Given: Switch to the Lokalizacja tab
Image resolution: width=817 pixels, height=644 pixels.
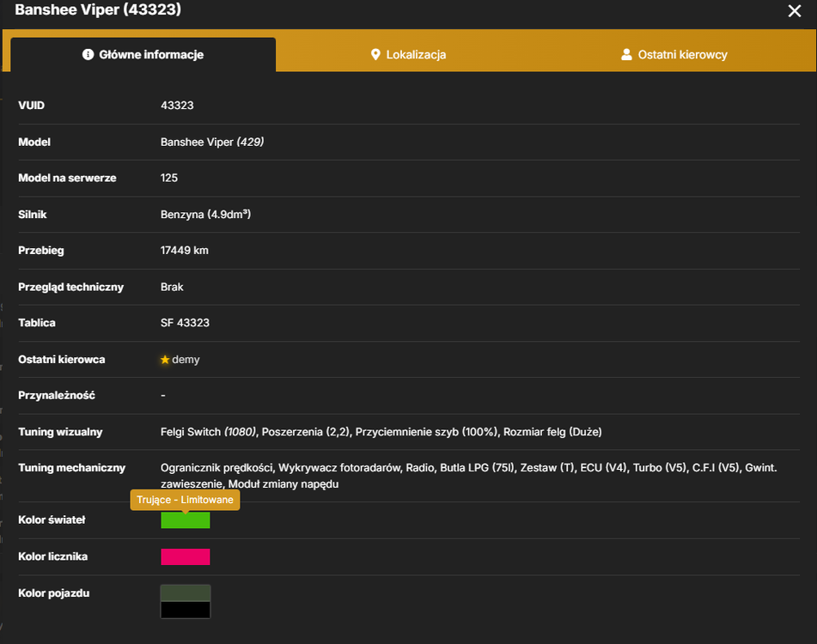Looking at the screenshot, I should (408, 55).
